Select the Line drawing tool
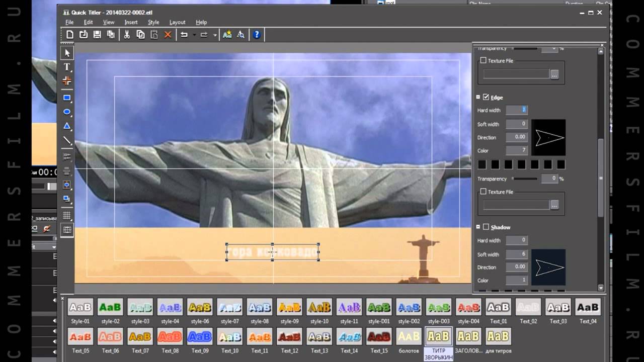This screenshot has height=362, width=644. pos(67,141)
